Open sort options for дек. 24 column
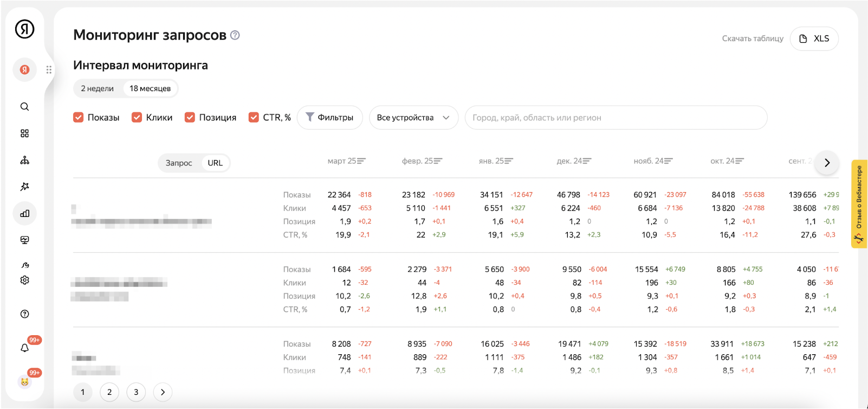This screenshot has height=409, width=868. 574,161
